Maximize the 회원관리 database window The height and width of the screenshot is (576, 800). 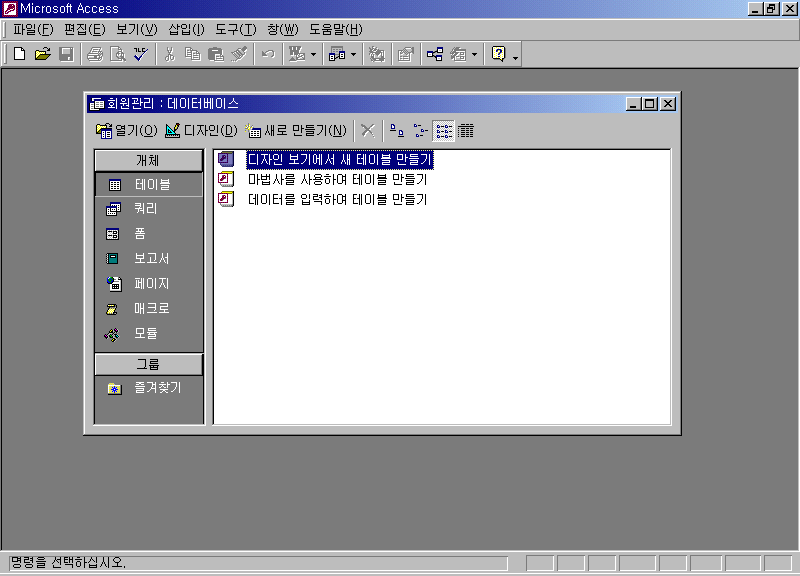click(650, 104)
